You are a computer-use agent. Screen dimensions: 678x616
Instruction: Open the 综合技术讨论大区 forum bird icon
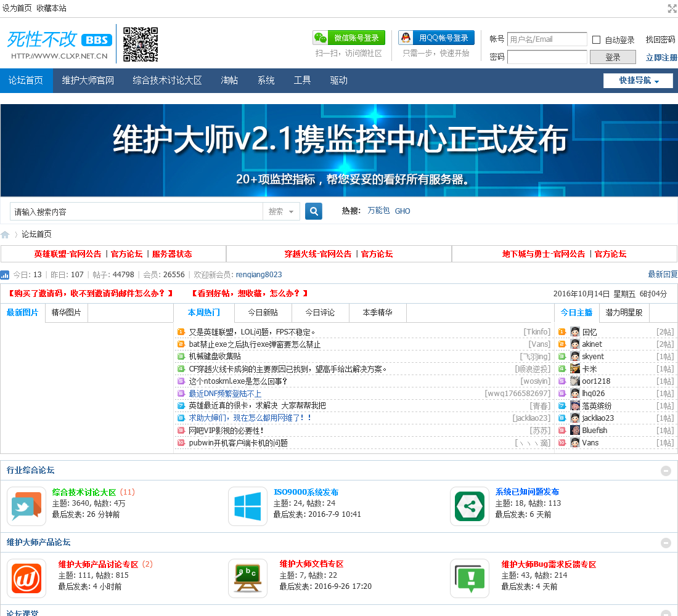tap(27, 506)
